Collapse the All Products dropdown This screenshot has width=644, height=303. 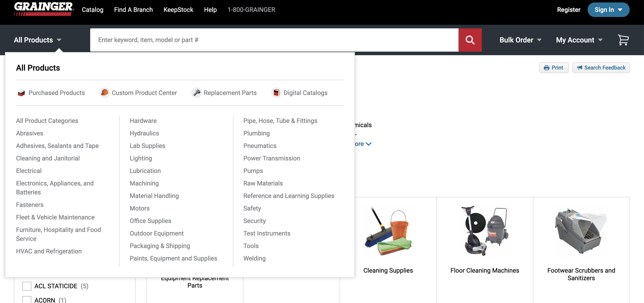point(38,40)
